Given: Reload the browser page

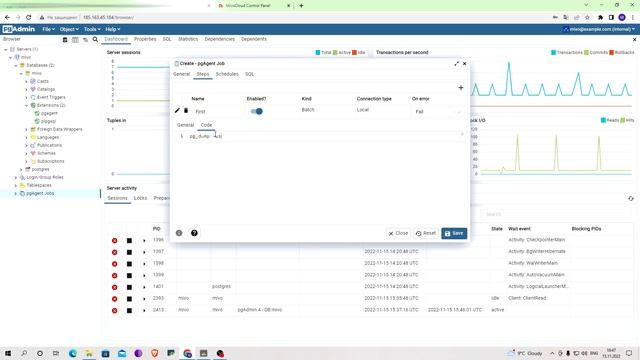Looking at the screenshot, I should (x=29, y=17).
